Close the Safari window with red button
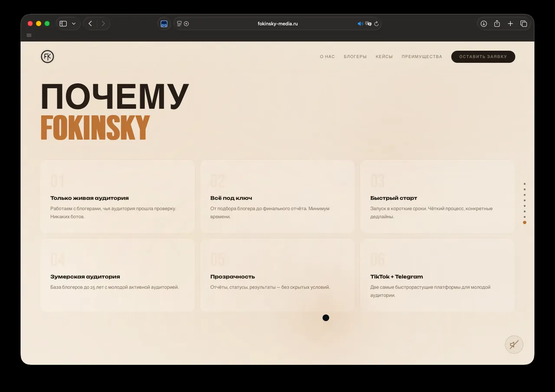Image resolution: width=555 pixels, height=392 pixels. pyautogui.click(x=30, y=24)
